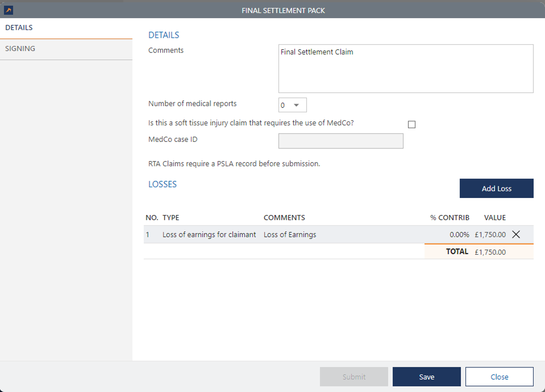545x392 pixels.
Task: Click the % CONTRIB column header
Action: click(x=450, y=218)
